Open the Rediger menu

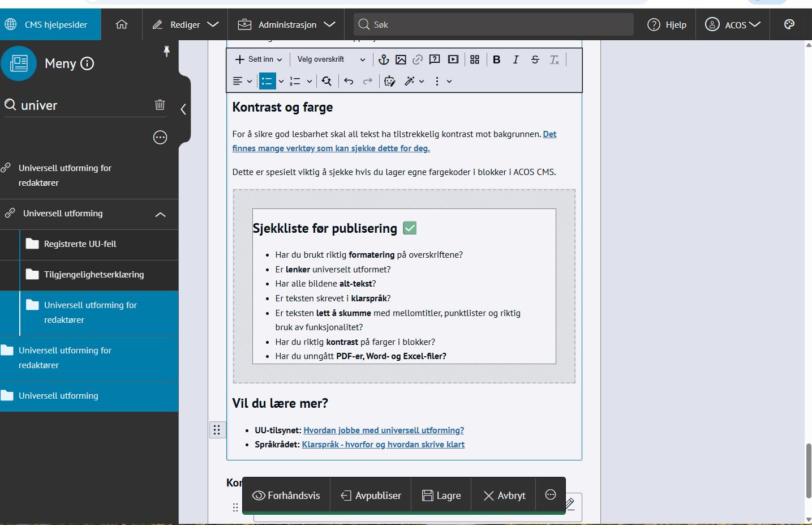coord(185,24)
